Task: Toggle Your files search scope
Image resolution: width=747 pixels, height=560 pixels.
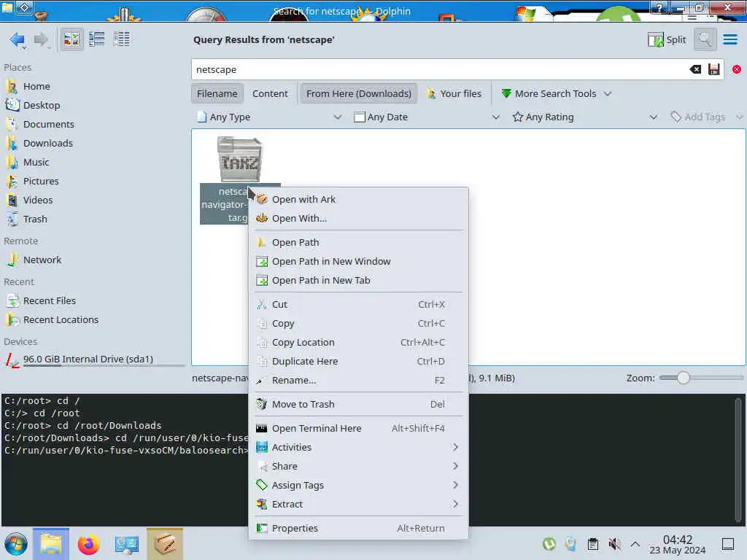Action: coord(454,94)
